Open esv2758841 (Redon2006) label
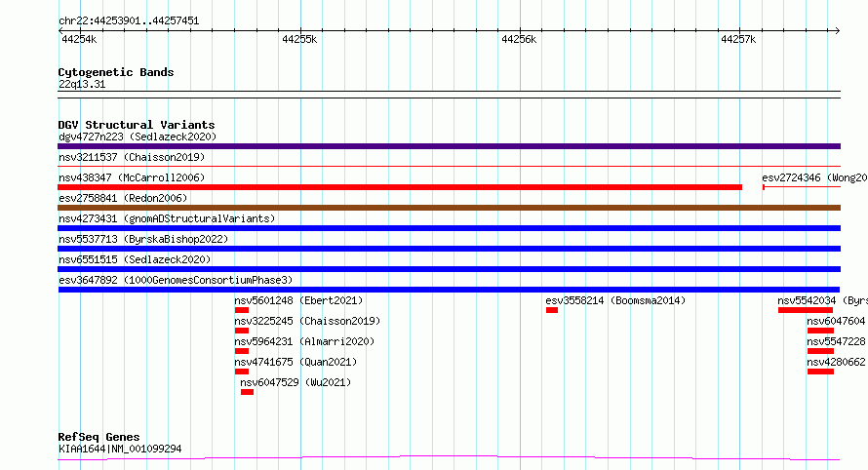Image resolution: width=868 pixels, height=470 pixels. [x=123, y=198]
